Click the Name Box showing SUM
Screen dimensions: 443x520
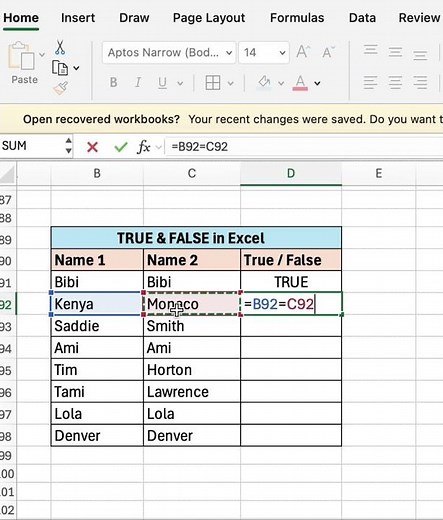[32, 146]
